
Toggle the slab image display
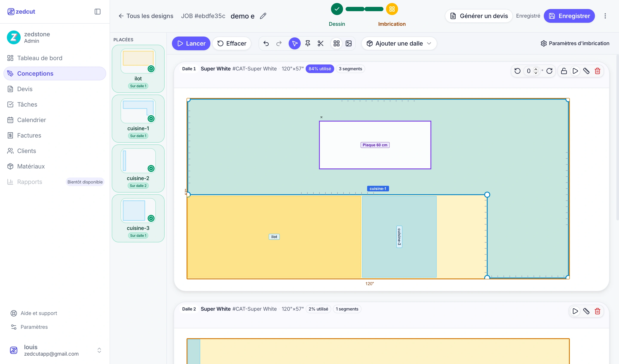pos(349,43)
